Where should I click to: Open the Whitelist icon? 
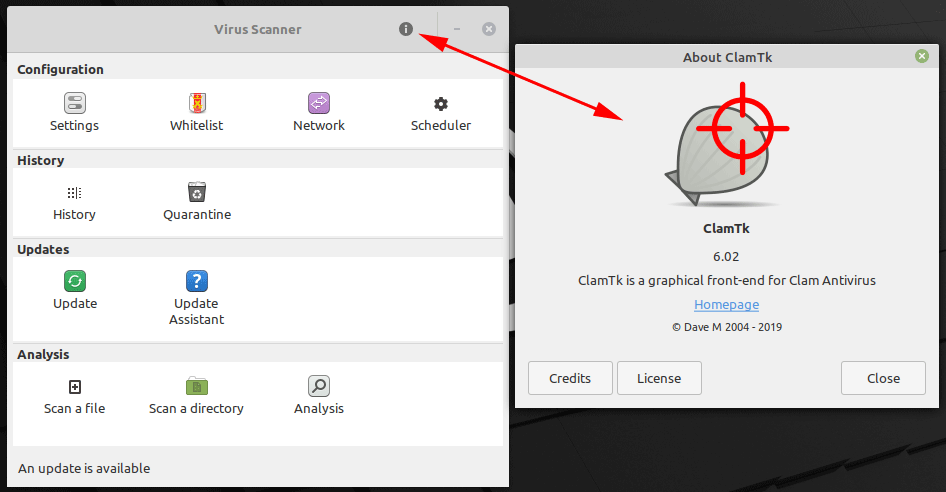(197, 103)
